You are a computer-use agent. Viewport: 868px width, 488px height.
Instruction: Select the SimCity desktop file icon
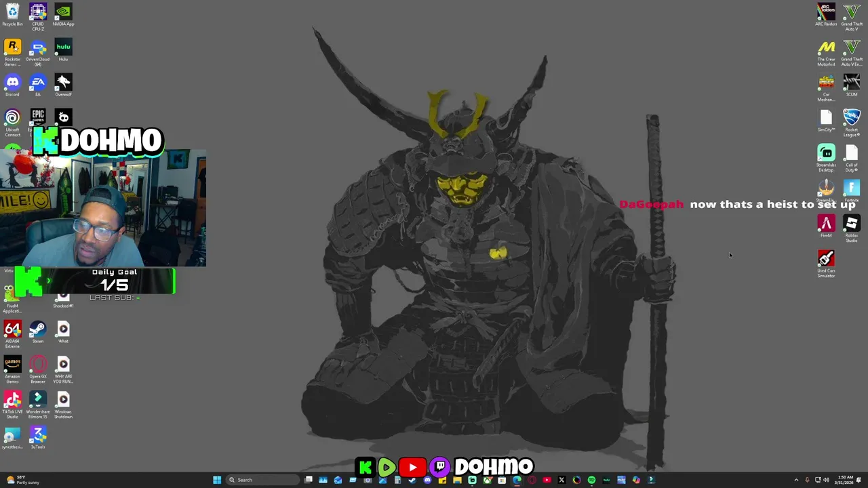coord(826,121)
